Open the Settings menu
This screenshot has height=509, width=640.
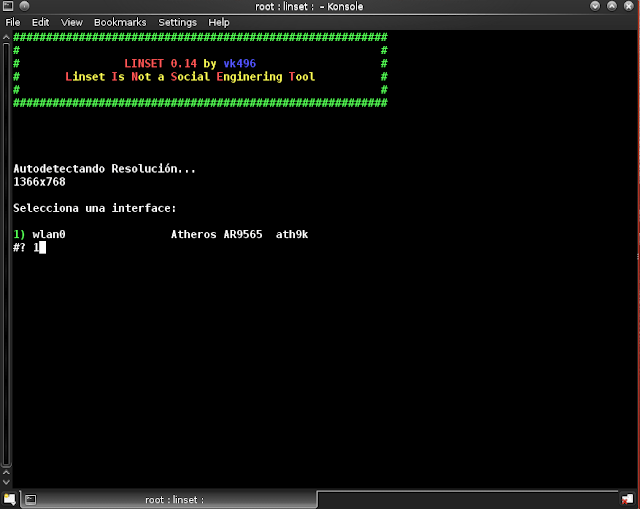177,22
